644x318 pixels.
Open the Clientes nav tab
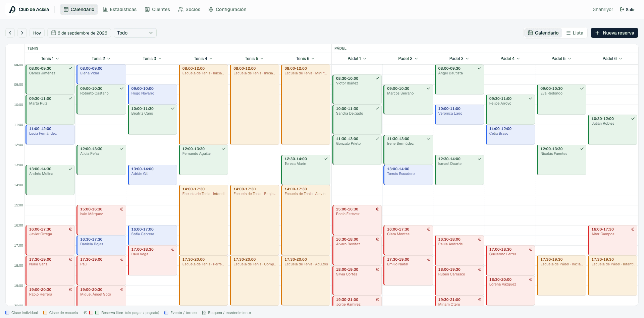[x=157, y=9]
